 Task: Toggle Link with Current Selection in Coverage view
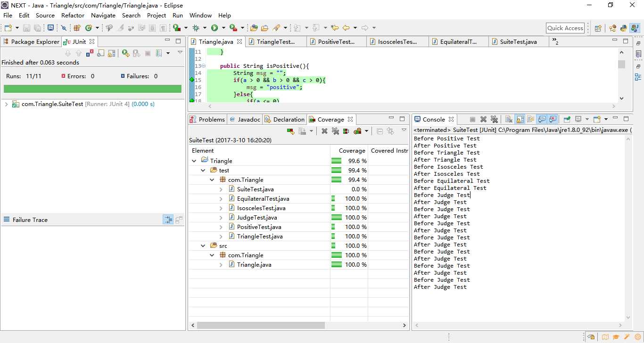click(390, 131)
